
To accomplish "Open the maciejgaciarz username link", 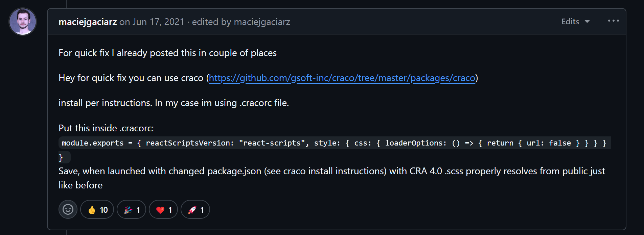I will click(88, 22).
